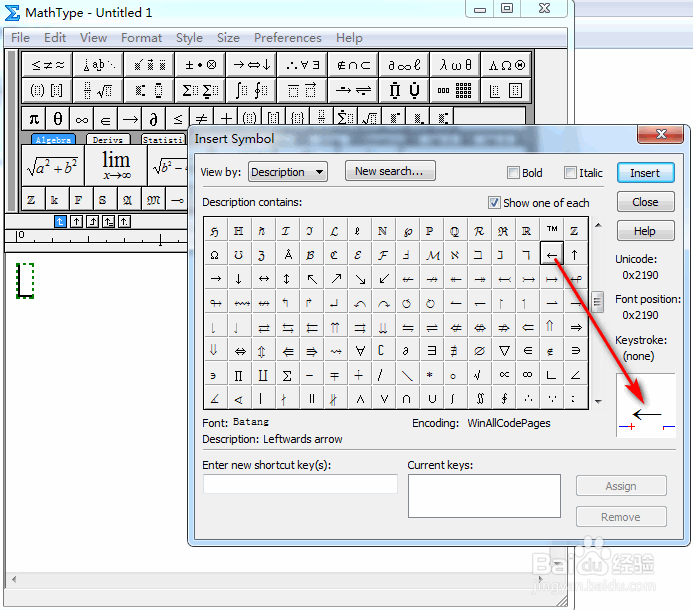Open subscript and superscript templates palette
This screenshot has width=693, height=610.
tap(149, 91)
